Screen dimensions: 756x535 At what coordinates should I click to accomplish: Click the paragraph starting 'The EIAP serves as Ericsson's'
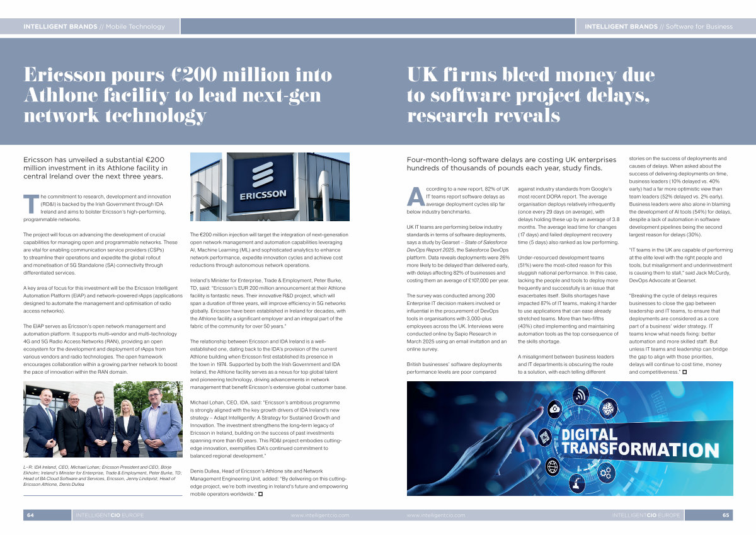tap(100, 348)
